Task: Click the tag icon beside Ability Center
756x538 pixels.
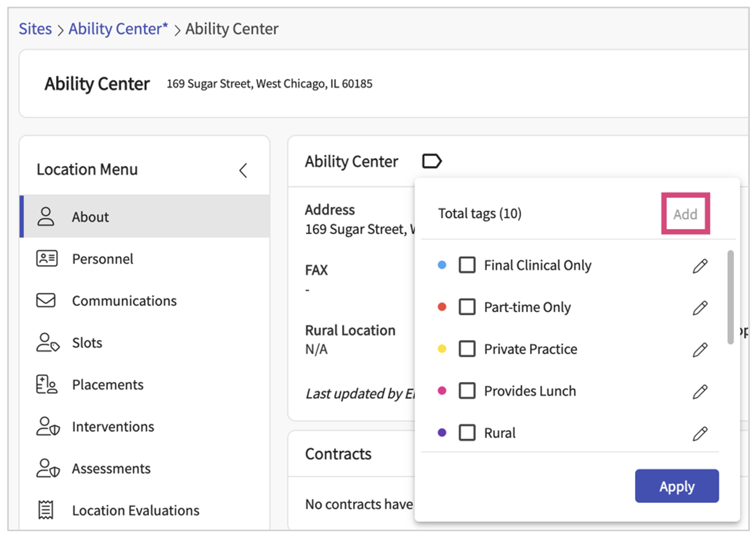Action: pos(432,161)
